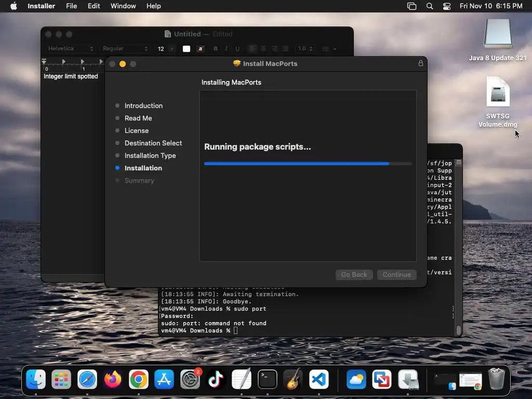Open the Help menu
Screen dimensions: 532x399
(x=153, y=6)
